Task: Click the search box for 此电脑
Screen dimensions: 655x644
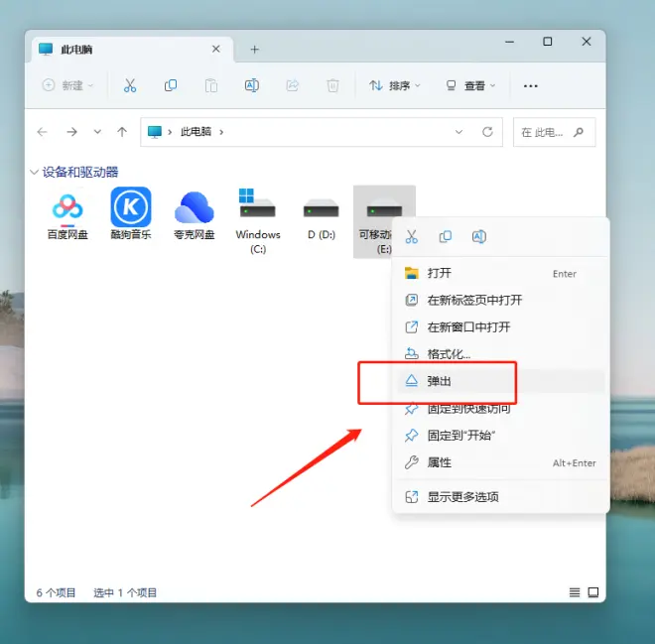Action: [x=548, y=132]
